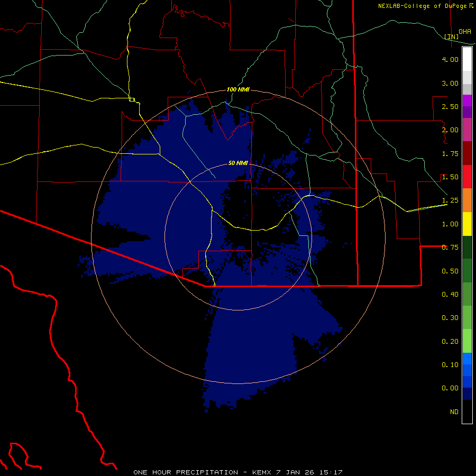Pick the yellow swatch beside 1.00
The height and width of the screenshot is (476, 476).
[467, 224]
